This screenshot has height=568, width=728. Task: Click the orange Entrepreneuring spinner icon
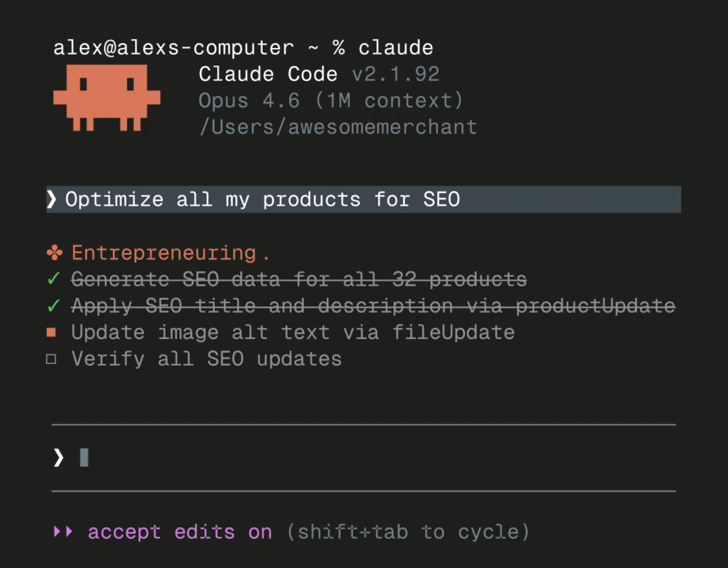tap(54, 252)
